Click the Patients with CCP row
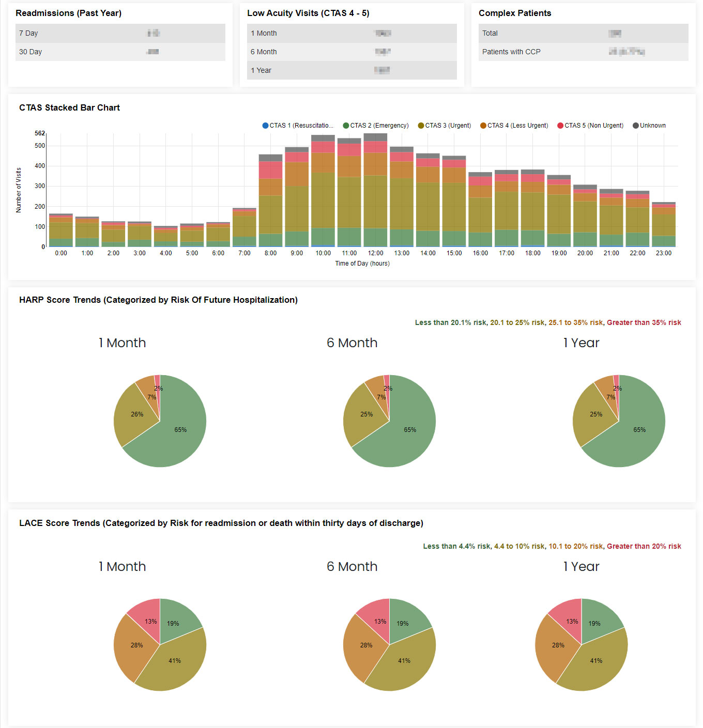Screen dimensions: 703x728 584,52
